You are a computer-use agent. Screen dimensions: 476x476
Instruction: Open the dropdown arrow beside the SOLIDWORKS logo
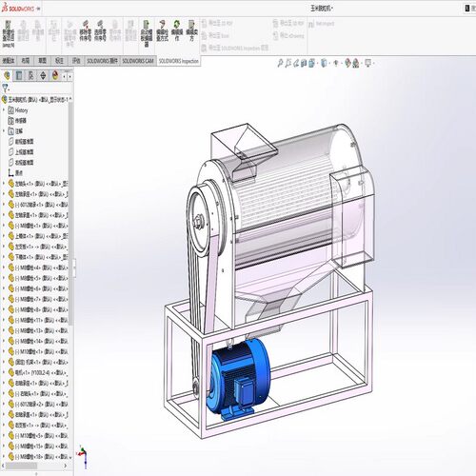(38, 9)
